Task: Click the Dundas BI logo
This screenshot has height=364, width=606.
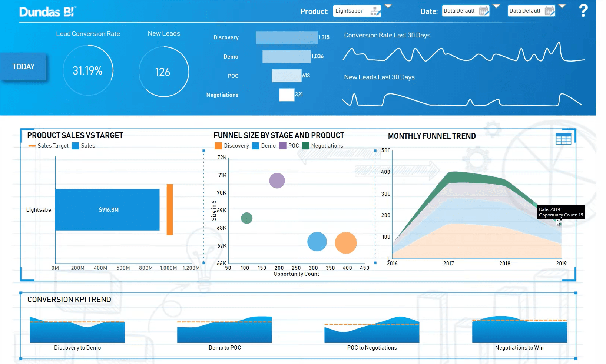Action: [47, 12]
